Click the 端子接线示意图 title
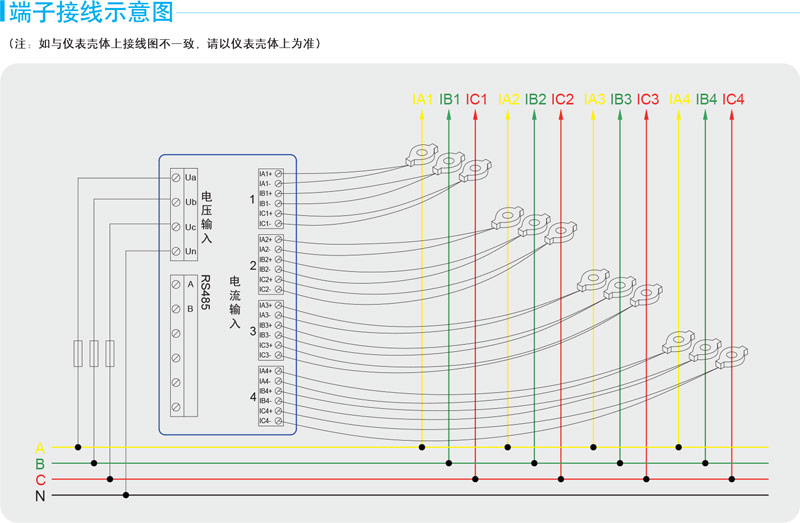The image size is (800, 523). 91,14
